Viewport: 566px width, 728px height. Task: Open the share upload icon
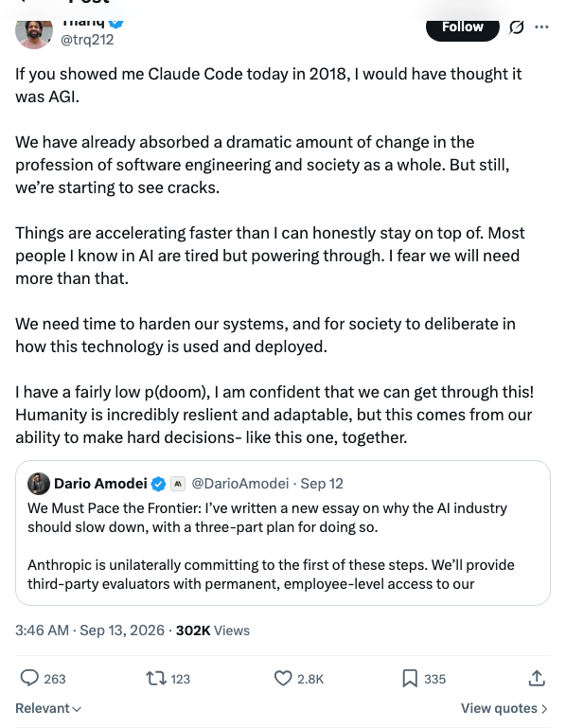tap(537, 678)
